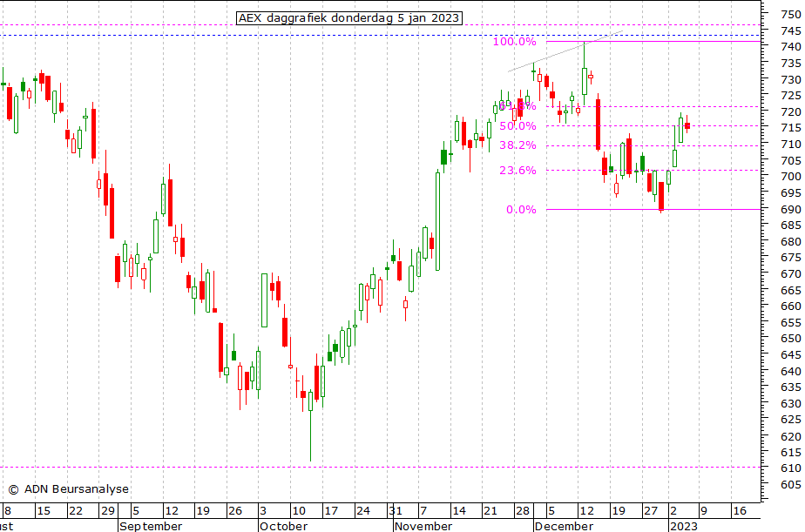
Task: Click the '670' price axis label
Action: point(791,274)
